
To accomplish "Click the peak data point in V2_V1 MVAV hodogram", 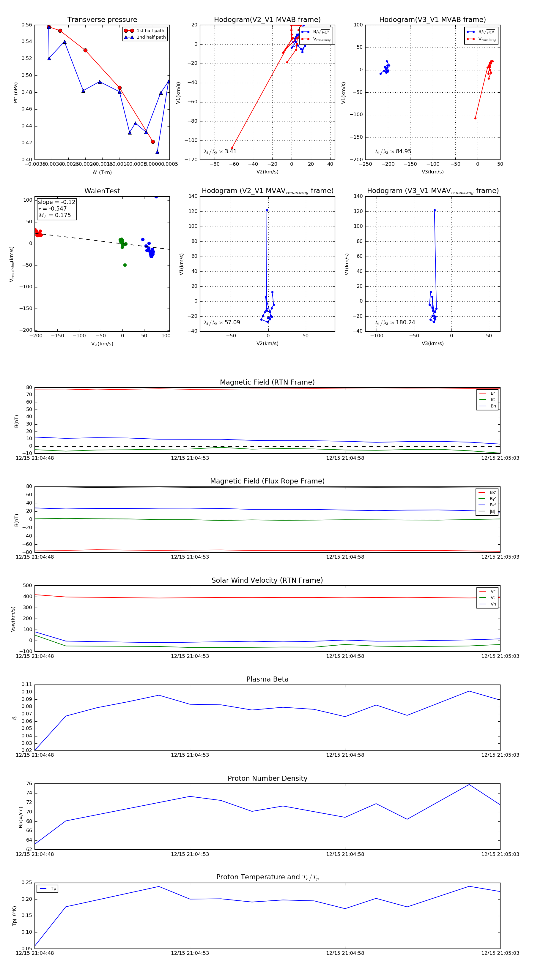I will tap(267, 210).
